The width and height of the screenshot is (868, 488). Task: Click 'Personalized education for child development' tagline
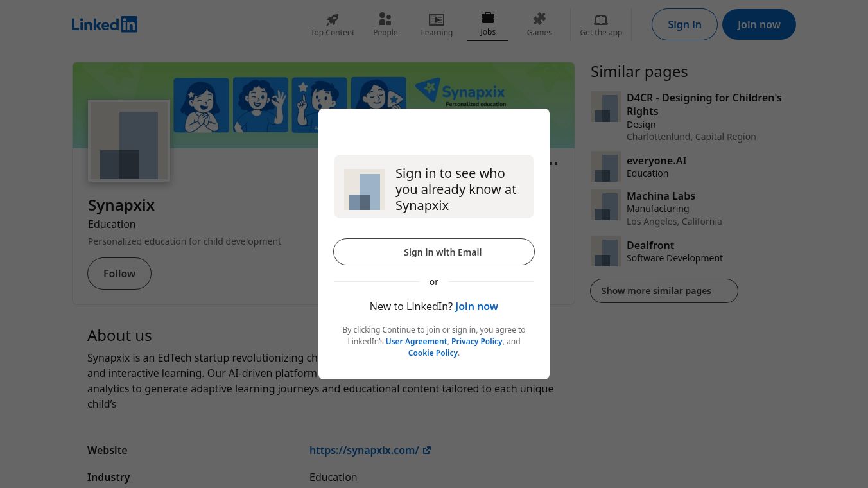pyautogui.click(x=184, y=241)
